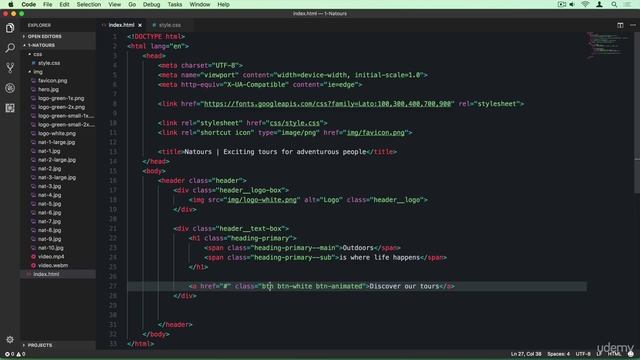
Task: Select nat-2-large.jpg in the explorer
Action: (57, 160)
